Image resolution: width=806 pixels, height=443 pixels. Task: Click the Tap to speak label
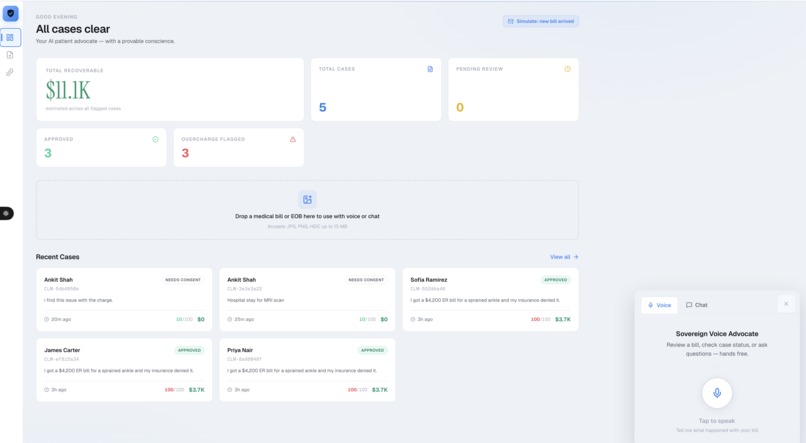717,421
